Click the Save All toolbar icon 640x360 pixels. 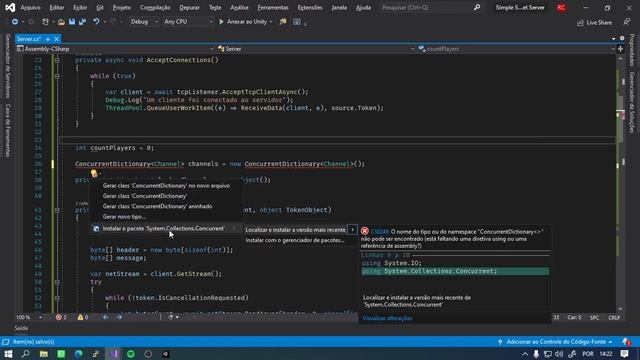[x=82, y=22]
